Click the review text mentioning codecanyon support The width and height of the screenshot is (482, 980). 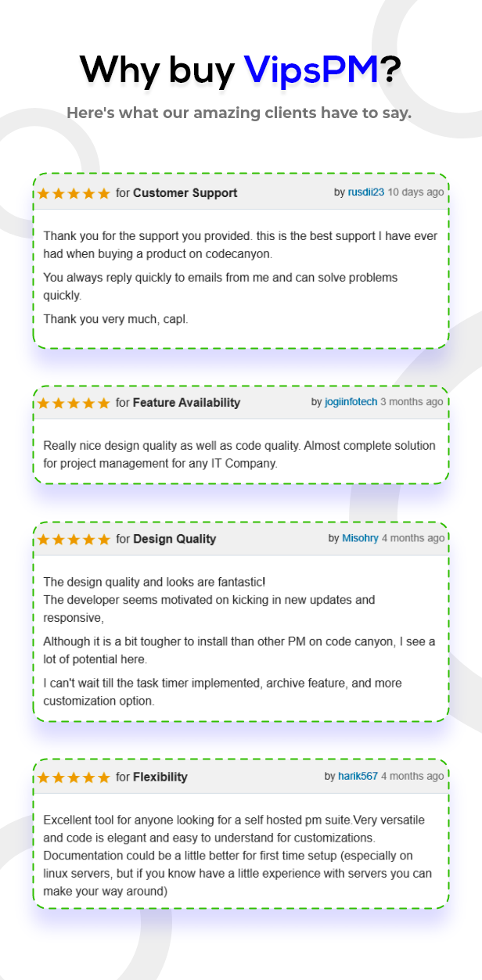pyautogui.click(x=240, y=245)
